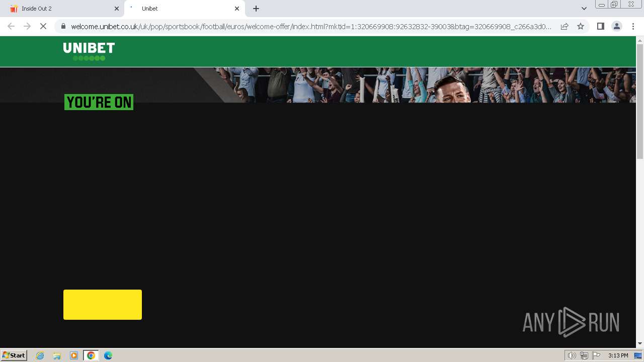The width and height of the screenshot is (644, 362).
Task: Open the media player taskbar icon
Action: 74,355
